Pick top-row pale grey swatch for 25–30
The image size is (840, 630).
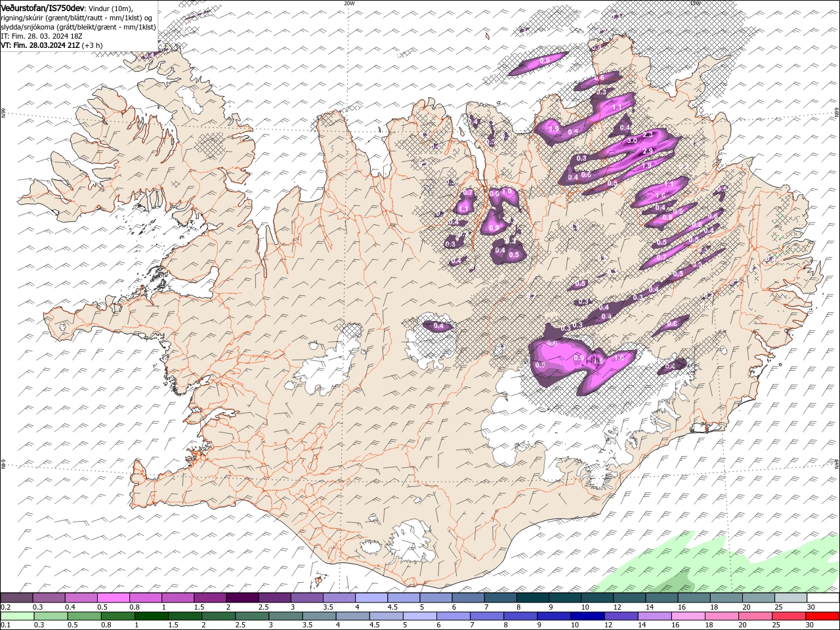click(790, 598)
